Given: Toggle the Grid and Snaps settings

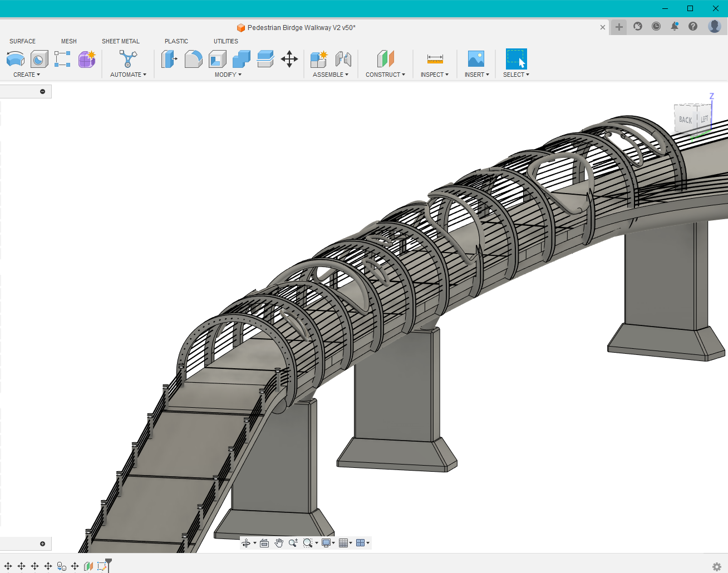Looking at the screenshot, I should (344, 542).
